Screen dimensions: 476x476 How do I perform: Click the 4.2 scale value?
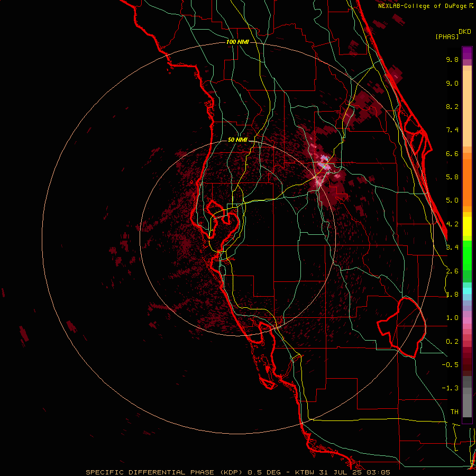(452, 224)
